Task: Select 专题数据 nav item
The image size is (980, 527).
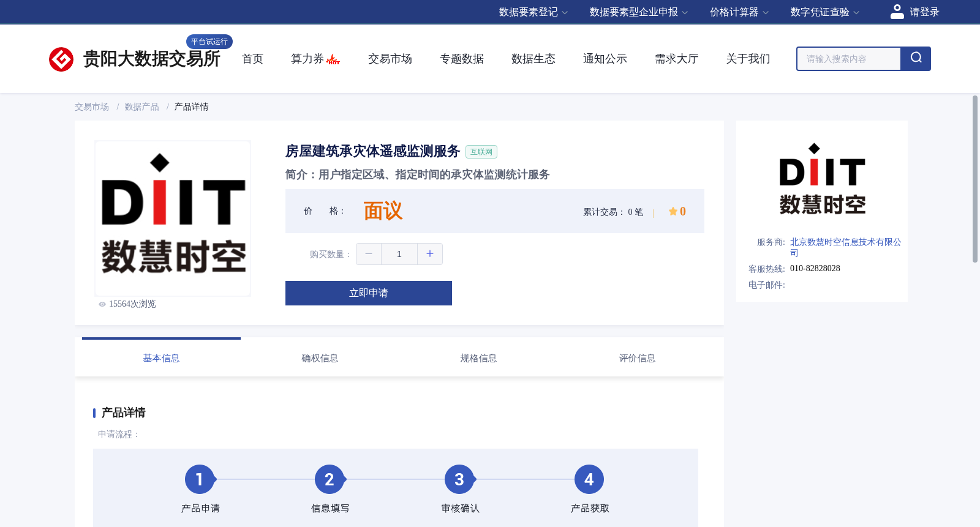Action: tap(462, 59)
